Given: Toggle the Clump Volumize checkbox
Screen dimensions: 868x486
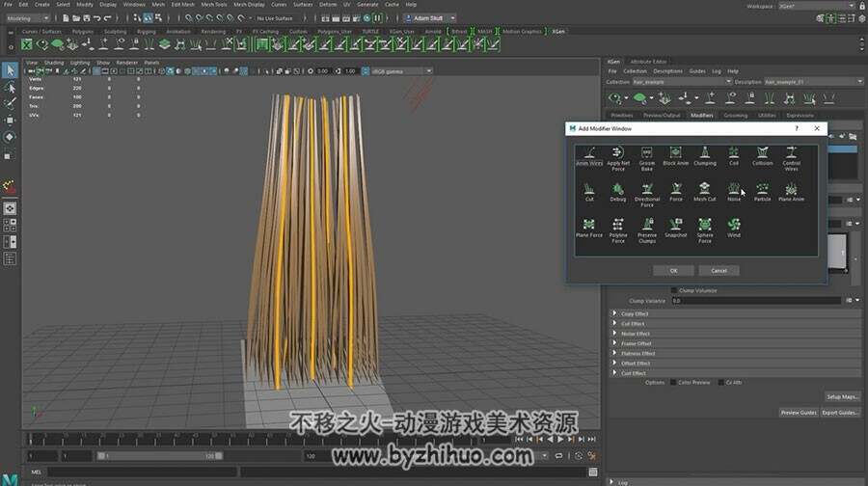Looking at the screenshot, I should pyautogui.click(x=674, y=290).
